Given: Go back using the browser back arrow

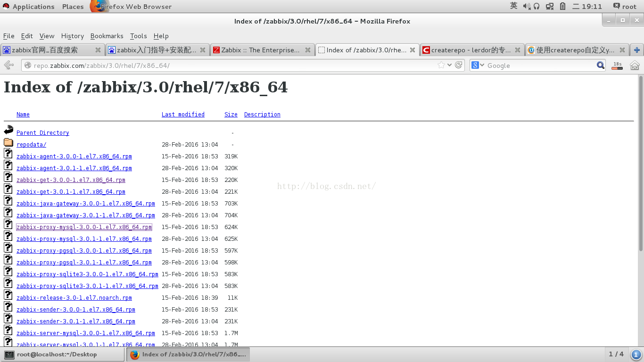Looking at the screenshot, I should pyautogui.click(x=8, y=65).
